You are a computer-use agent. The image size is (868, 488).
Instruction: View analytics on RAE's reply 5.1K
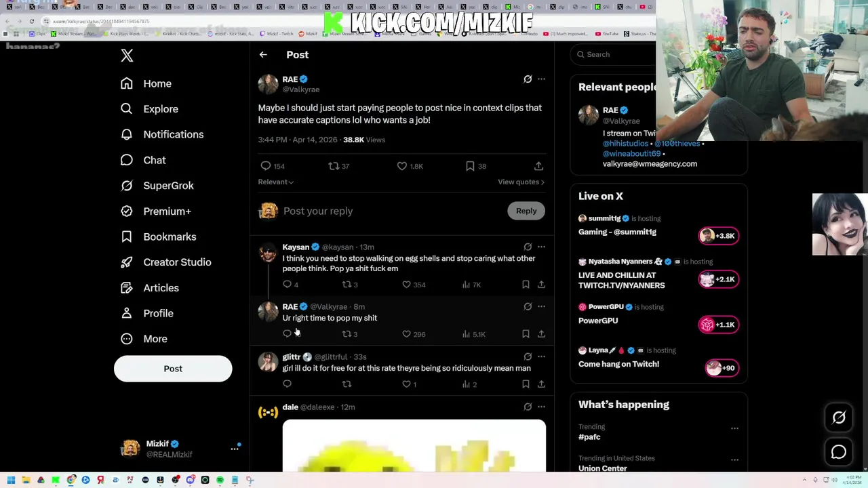coord(473,334)
